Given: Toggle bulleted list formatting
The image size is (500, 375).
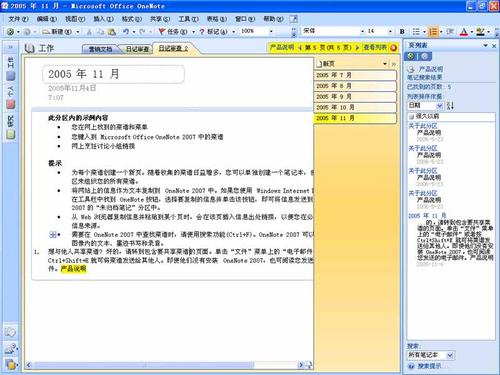Looking at the screenshot, I should pos(416,32).
